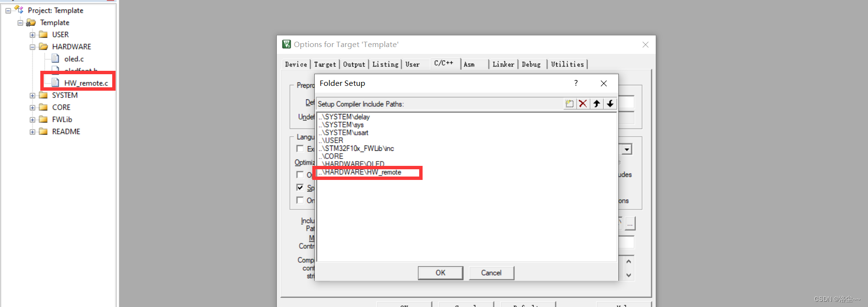The height and width of the screenshot is (307, 868).
Task: Click Cancel in Folder Setup
Action: point(491,273)
